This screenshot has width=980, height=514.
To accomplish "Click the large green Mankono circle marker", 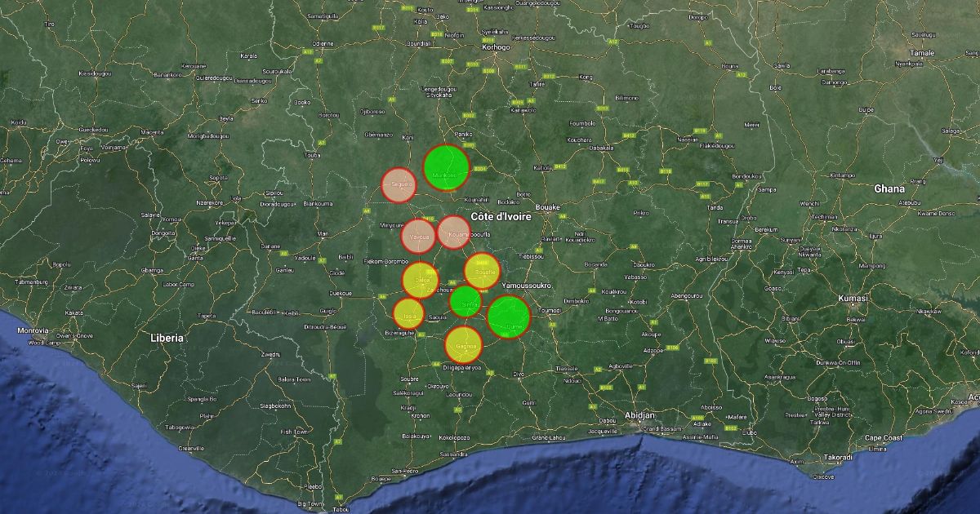I will (446, 167).
